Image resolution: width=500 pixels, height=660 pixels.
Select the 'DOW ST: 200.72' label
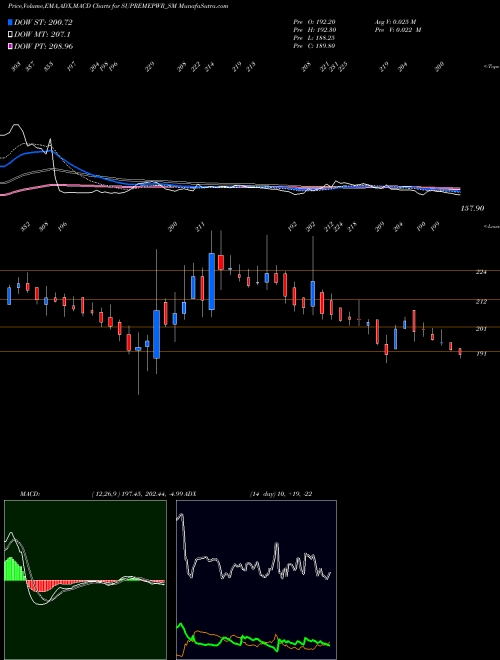point(43,22)
